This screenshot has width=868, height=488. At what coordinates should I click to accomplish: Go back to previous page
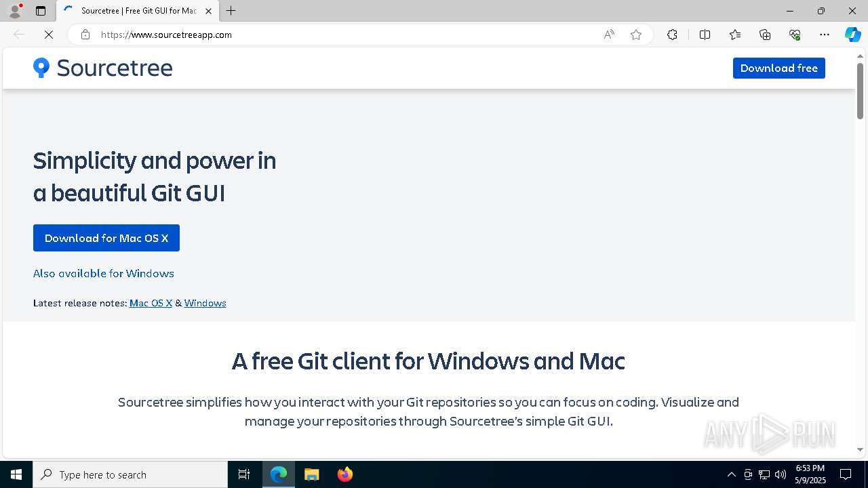pos(19,35)
